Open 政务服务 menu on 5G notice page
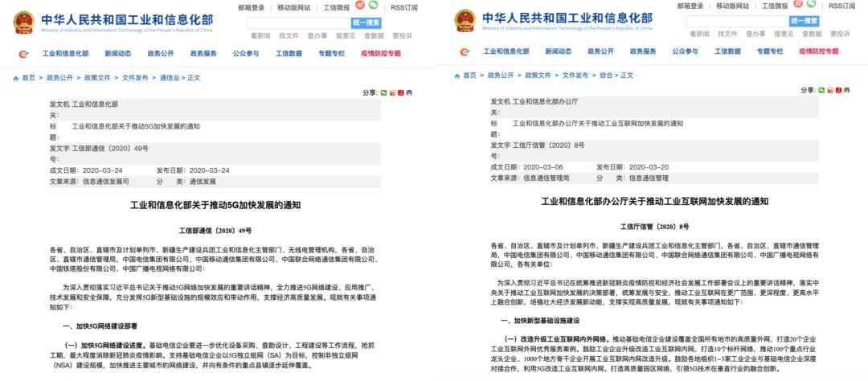 pyautogui.click(x=203, y=54)
